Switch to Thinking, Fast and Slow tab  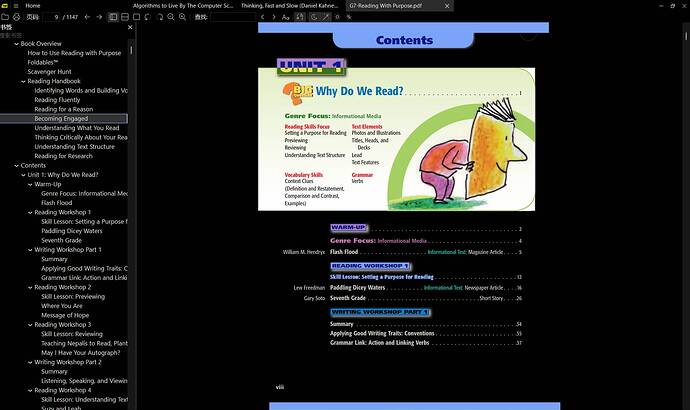click(290, 6)
